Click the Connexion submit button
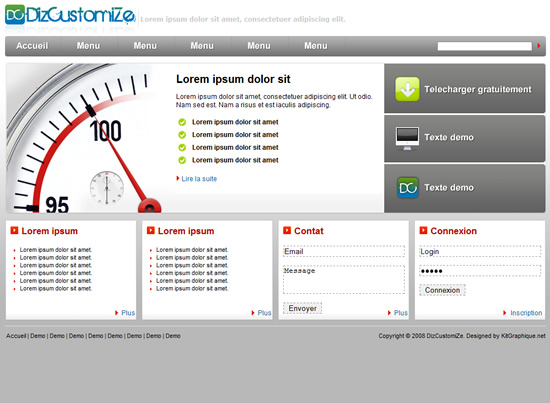This screenshot has width=550, height=403. 442,290
